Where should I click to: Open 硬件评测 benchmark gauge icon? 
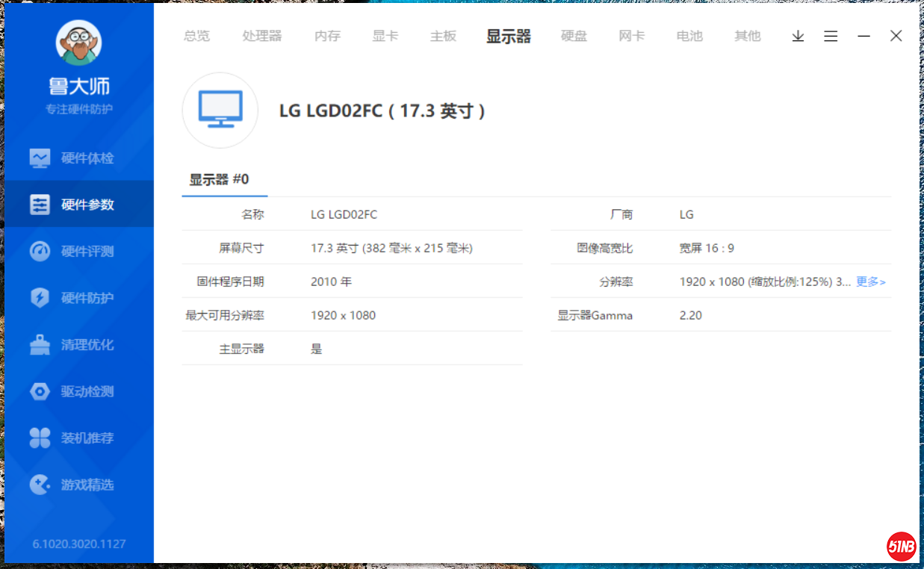click(40, 252)
